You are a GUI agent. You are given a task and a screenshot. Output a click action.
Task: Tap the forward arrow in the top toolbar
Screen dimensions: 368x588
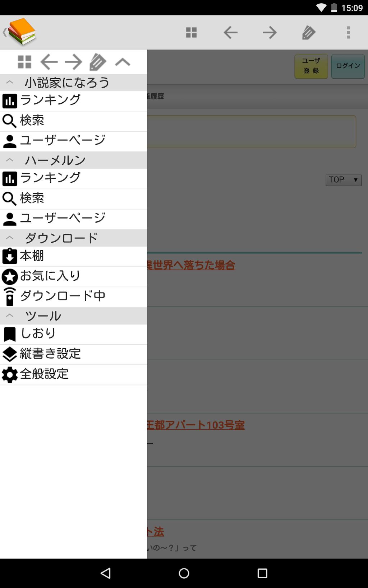[x=270, y=33]
